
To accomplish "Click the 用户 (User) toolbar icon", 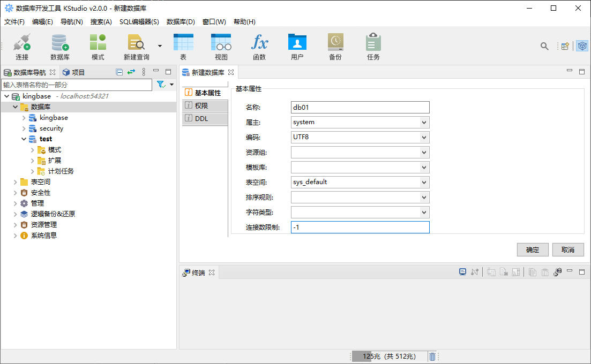I will pyautogui.click(x=297, y=43).
